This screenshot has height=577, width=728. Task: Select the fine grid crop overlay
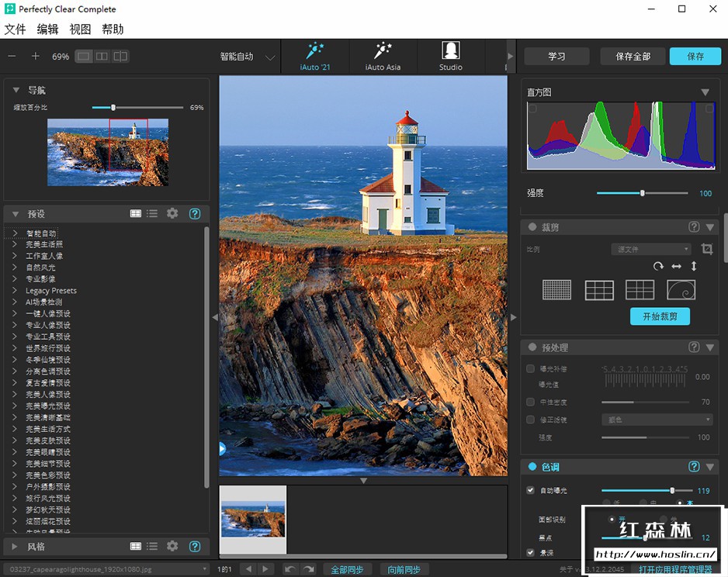pyautogui.click(x=556, y=290)
